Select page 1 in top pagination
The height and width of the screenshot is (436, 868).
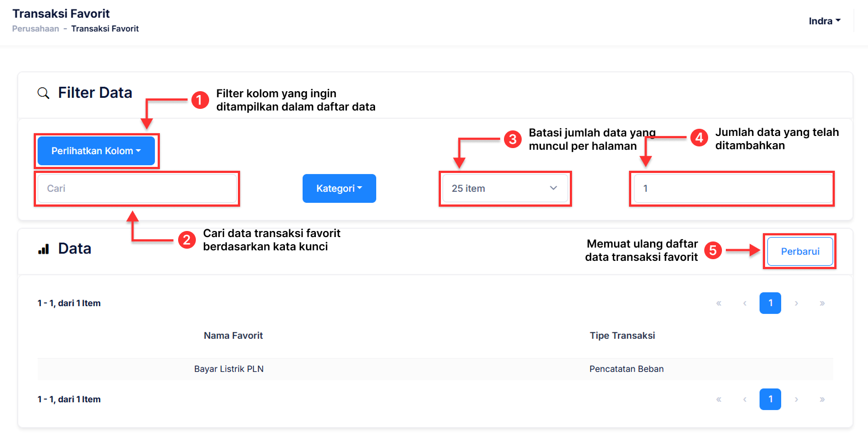(x=770, y=303)
